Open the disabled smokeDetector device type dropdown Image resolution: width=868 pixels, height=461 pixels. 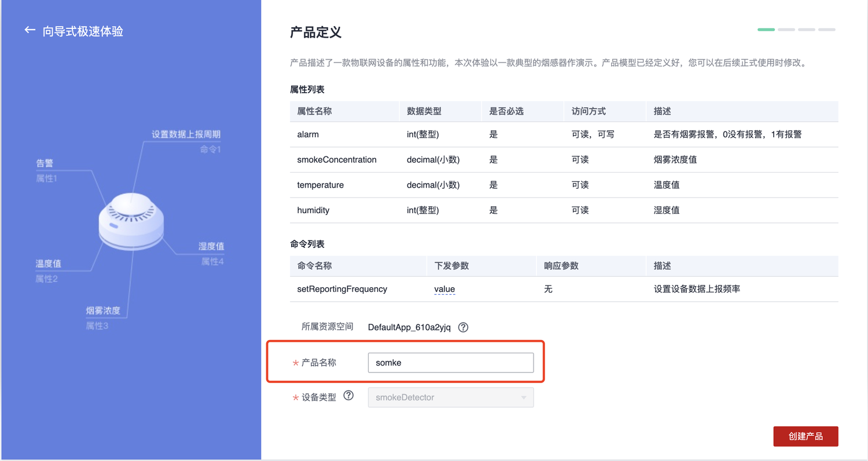[x=451, y=398]
